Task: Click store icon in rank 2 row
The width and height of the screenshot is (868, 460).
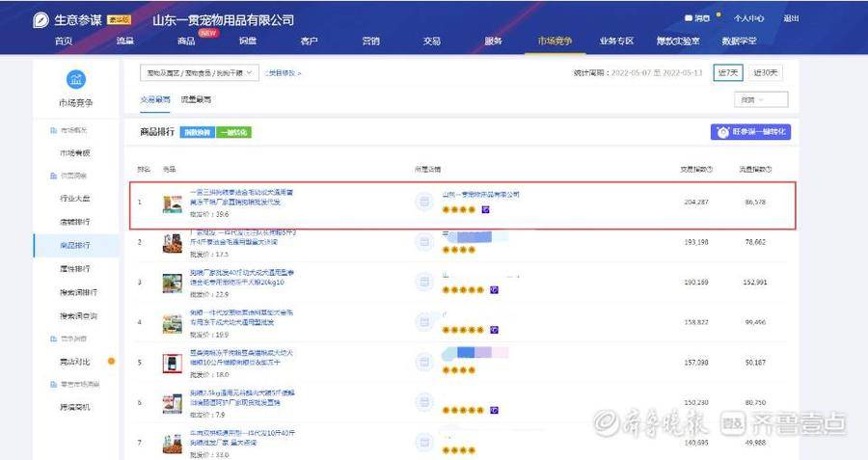Action: tap(424, 242)
